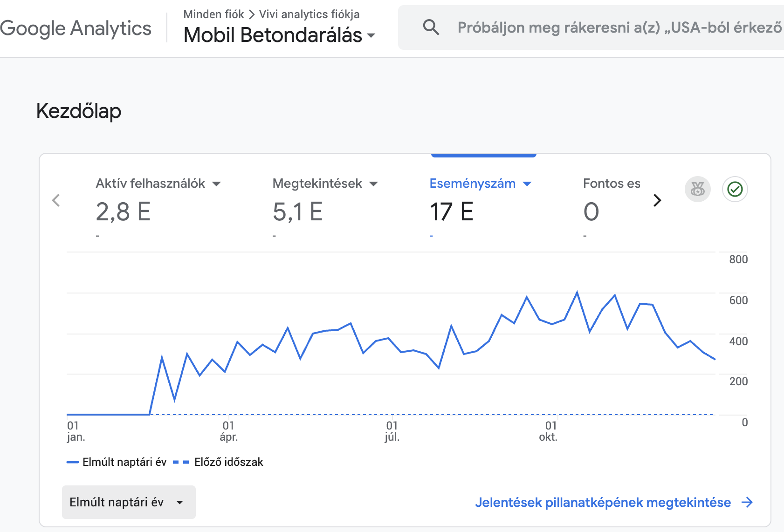Click Elmúlt naptári év legend entry
784x532 pixels.
117,462
